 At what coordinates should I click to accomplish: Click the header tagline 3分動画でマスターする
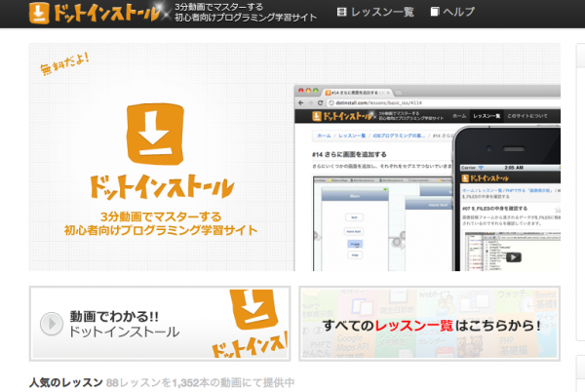pyautogui.click(x=219, y=7)
